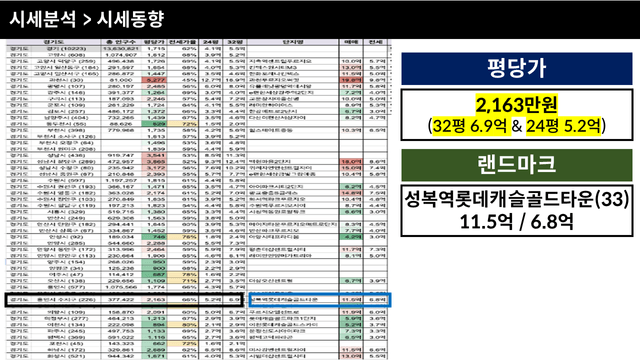
Task: Click the '단지명' column header
Action: coord(293,42)
